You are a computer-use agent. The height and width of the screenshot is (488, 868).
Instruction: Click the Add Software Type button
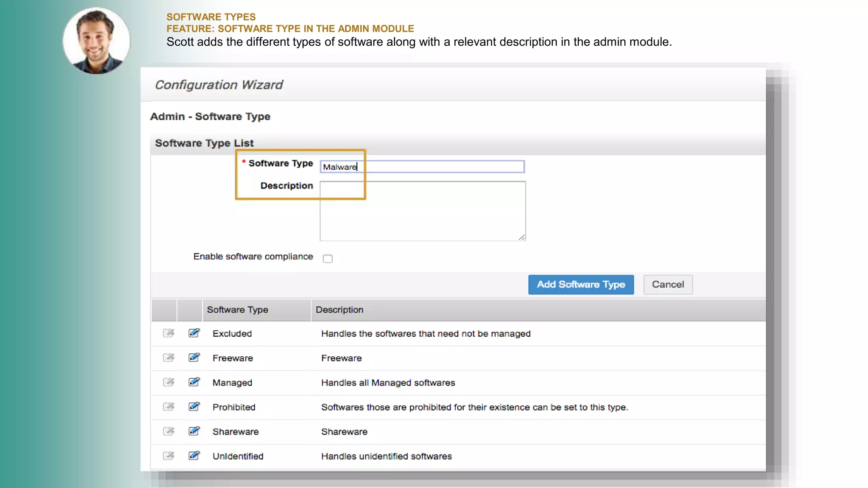(581, 285)
